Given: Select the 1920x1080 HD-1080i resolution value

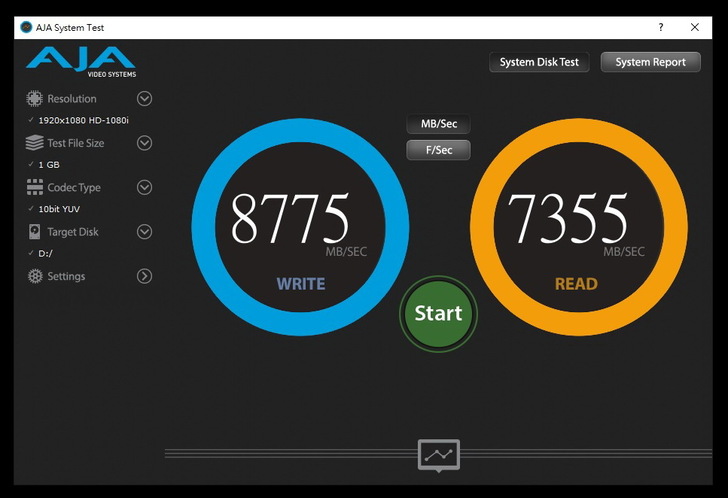Looking at the screenshot, I should click(x=84, y=120).
